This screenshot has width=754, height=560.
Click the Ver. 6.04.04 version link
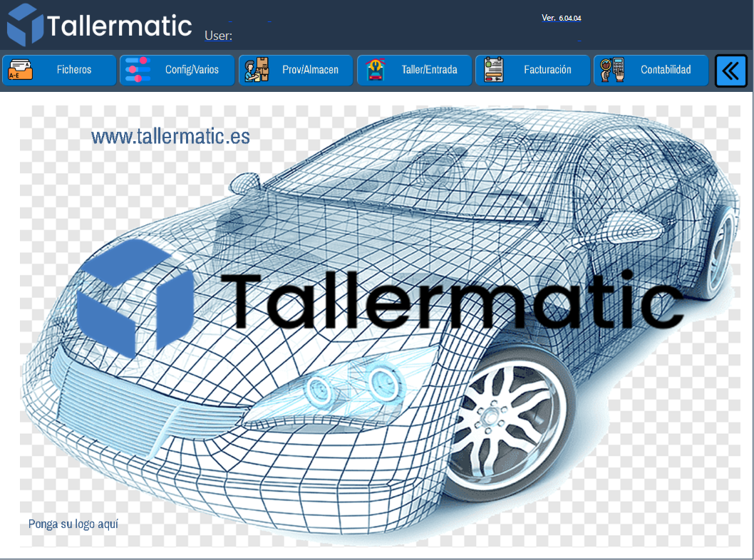tap(561, 18)
